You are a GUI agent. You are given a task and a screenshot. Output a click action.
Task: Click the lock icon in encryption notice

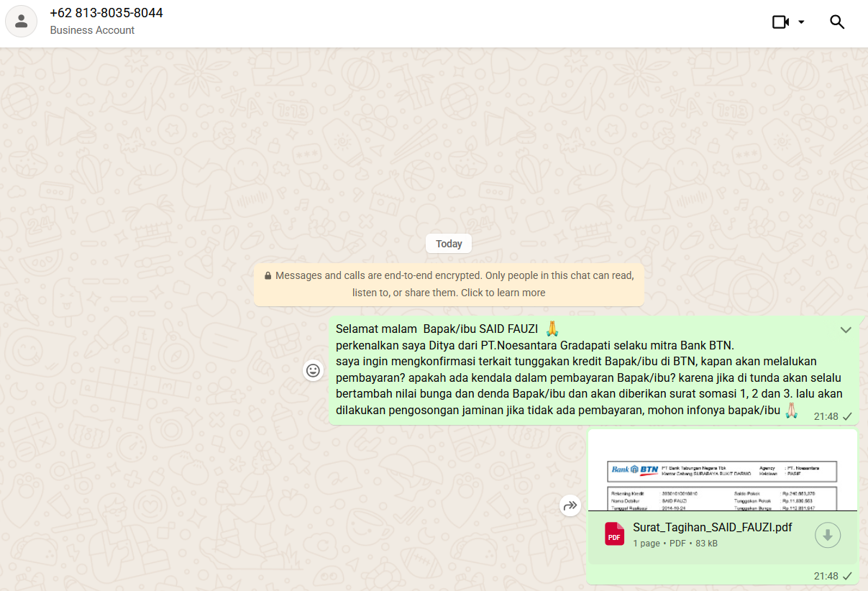coord(268,275)
